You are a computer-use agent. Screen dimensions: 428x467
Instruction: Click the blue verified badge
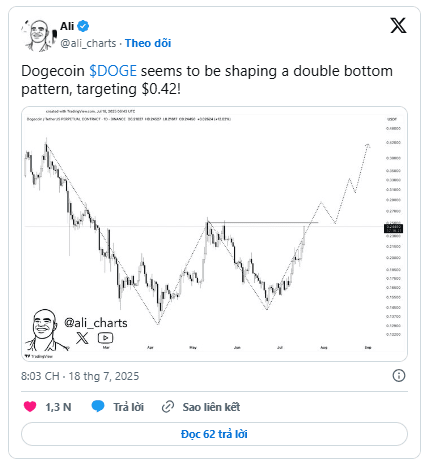tap(83, 26)
